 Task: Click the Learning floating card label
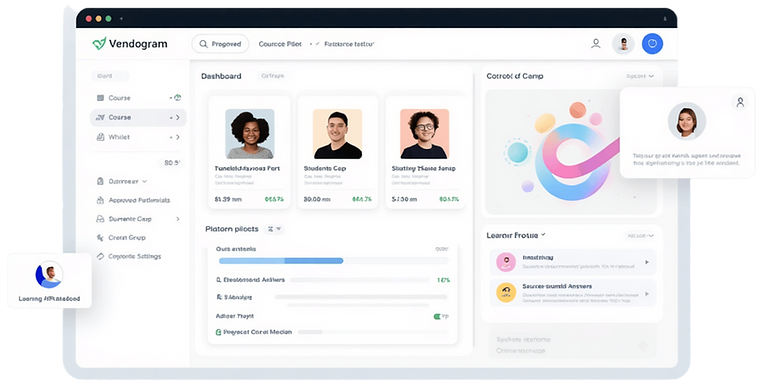[49, 299]
